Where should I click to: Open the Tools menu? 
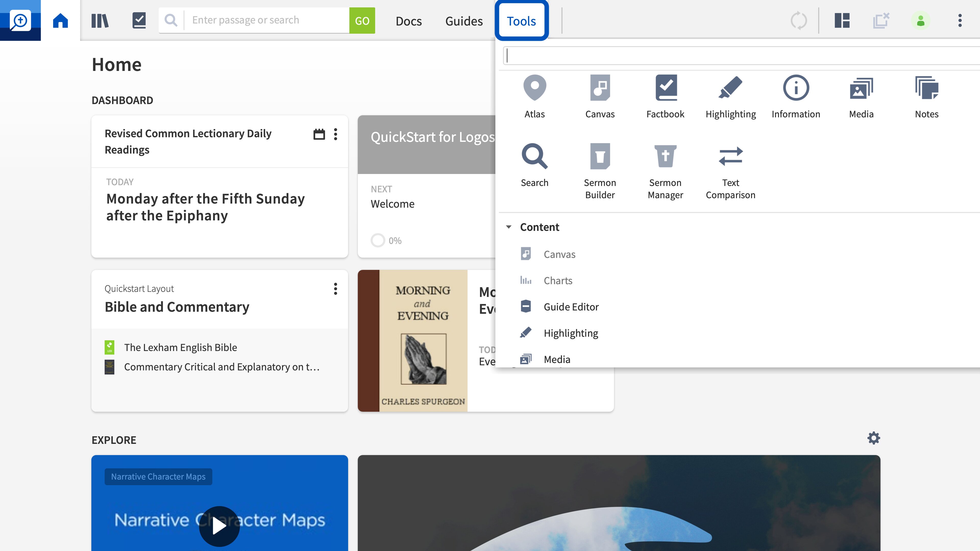(521, 21)
